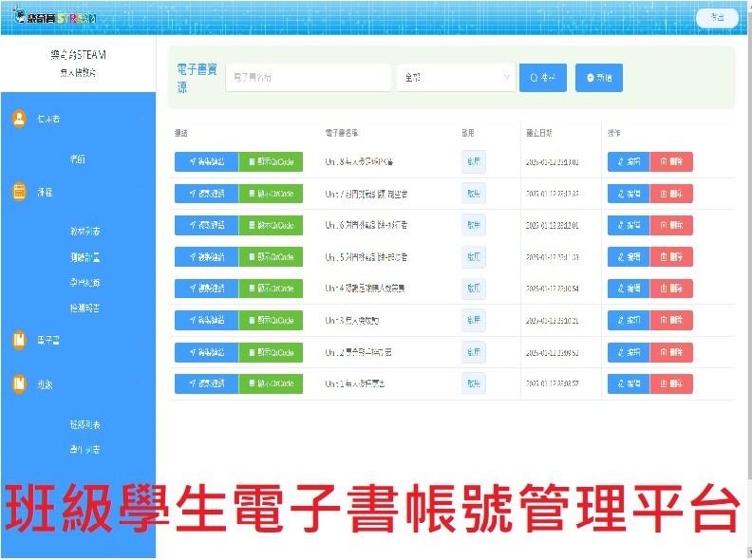Edit the Unit 5 e-book entry
The image size is (752, 560).
pyautogui.click(x=628, y=256)
